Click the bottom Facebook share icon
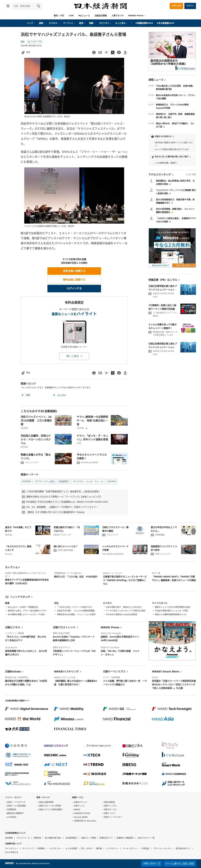This screenshot has height=868, width=201. click(119, 373)
